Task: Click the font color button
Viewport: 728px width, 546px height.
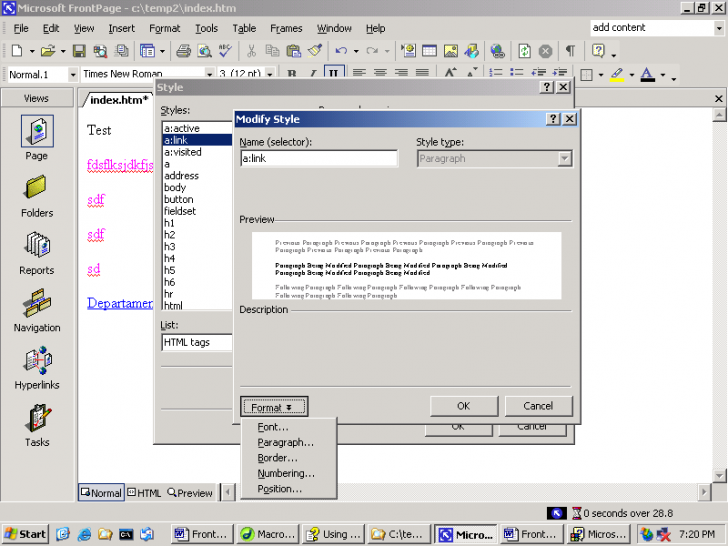Action: 648,74
